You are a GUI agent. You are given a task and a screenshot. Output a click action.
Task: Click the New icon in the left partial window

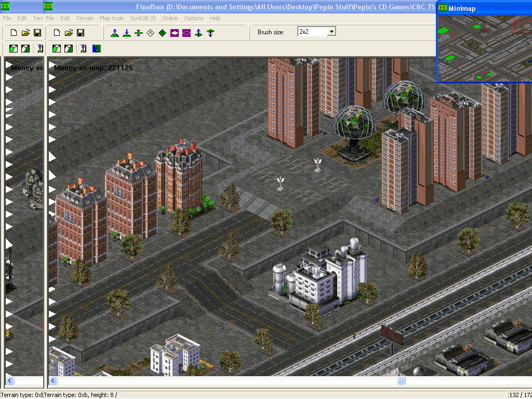pyautogui.click(x=14, y=33)
